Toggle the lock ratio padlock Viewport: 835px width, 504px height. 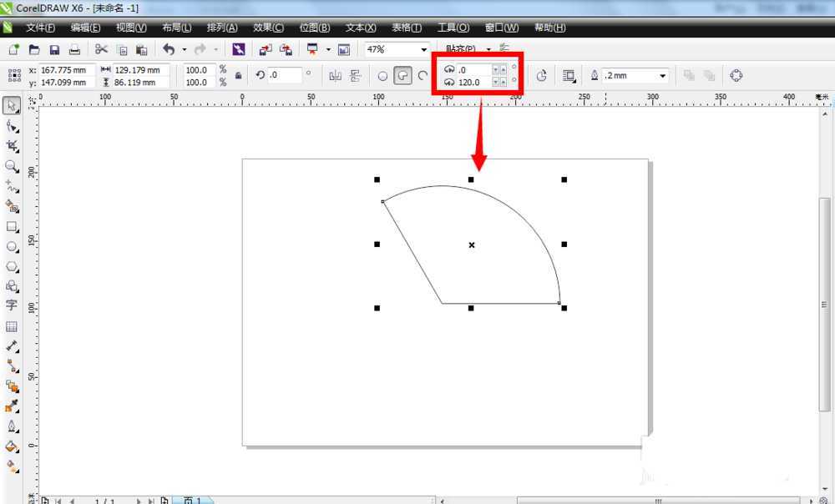click(239, 76)
